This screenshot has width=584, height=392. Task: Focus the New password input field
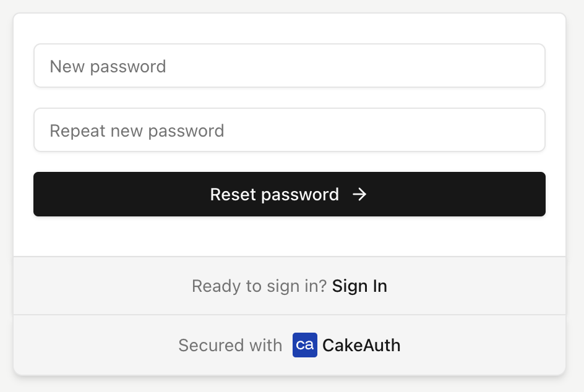tap(290, 66)
